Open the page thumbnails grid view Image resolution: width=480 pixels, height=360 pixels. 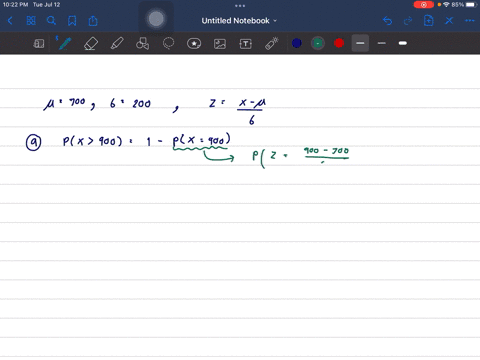(x=31, y=21)
